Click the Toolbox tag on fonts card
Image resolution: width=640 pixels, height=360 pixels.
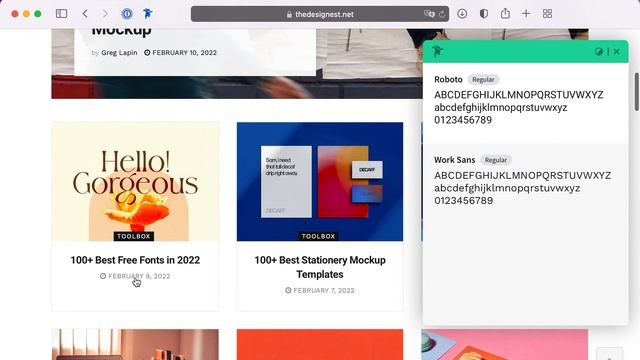click(x=133, y=236)
